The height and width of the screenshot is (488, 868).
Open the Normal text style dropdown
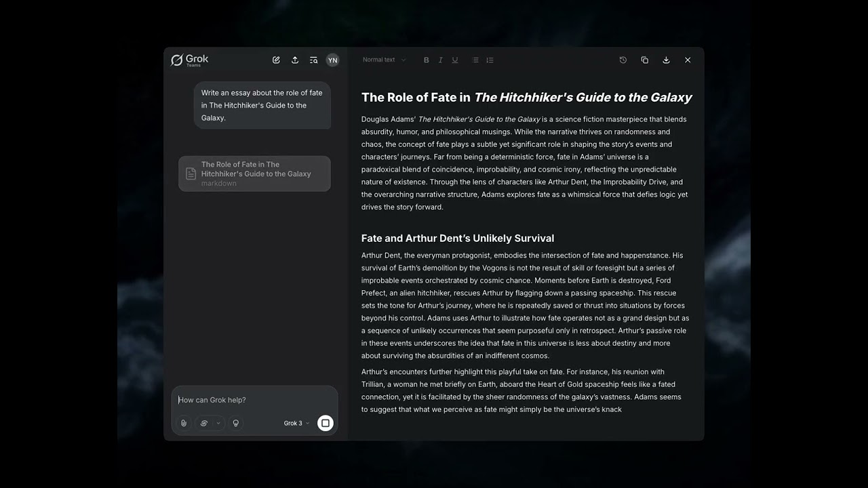point(384,60)
